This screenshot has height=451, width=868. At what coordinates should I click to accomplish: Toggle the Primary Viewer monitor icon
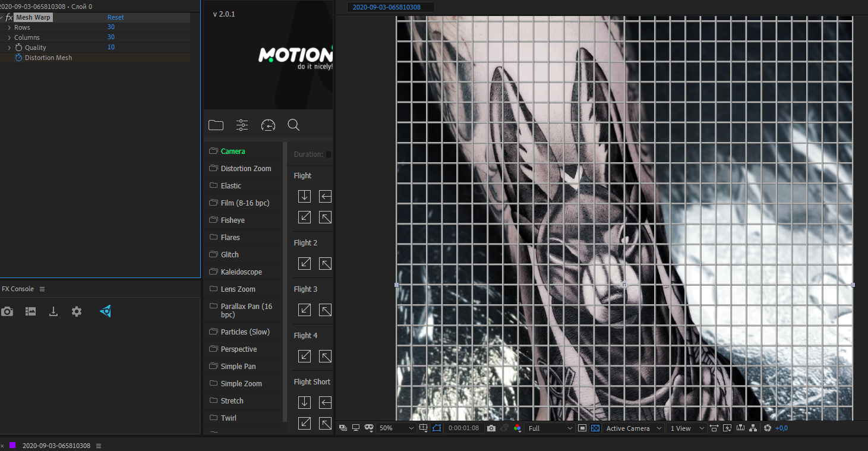356,428
